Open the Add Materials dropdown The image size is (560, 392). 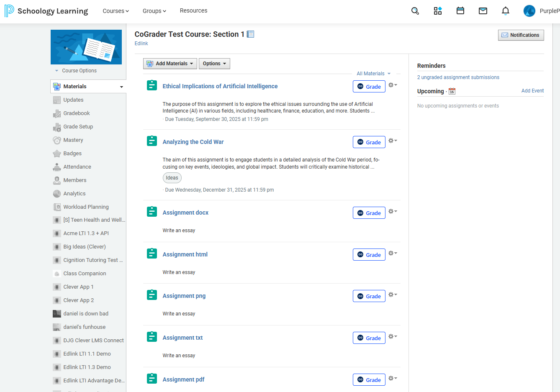tap(170, 64)
